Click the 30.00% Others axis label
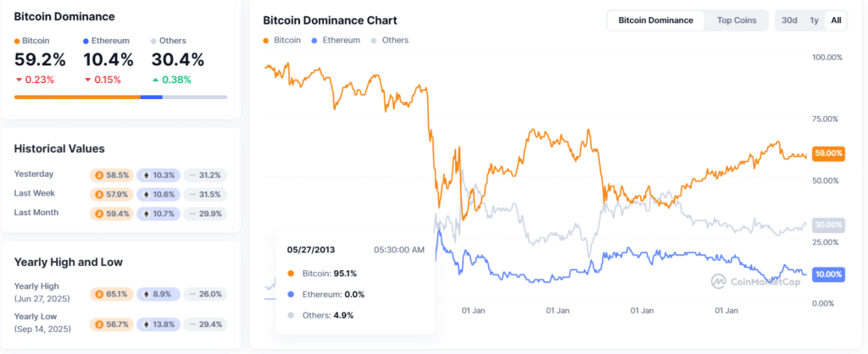This screenshot has height=354, width=868. (827, 224)
